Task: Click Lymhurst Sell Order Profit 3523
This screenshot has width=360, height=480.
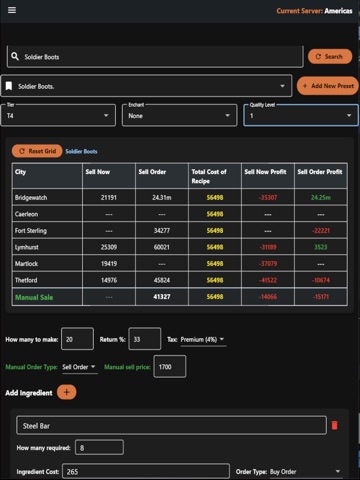Action: (x=321, y=247)
